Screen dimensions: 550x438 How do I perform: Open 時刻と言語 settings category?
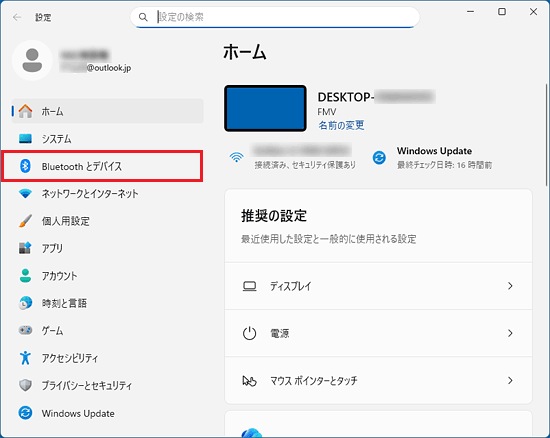(x=108, y=303)
